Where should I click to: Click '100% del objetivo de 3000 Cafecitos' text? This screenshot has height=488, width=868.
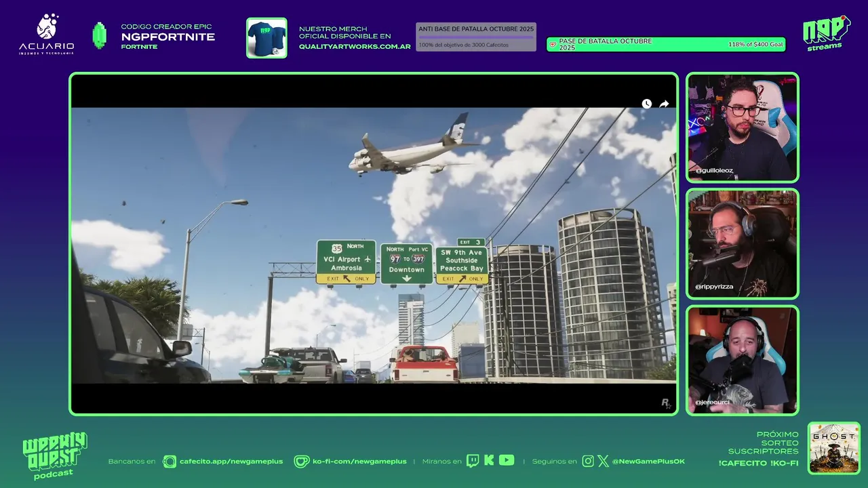(464, 45)
